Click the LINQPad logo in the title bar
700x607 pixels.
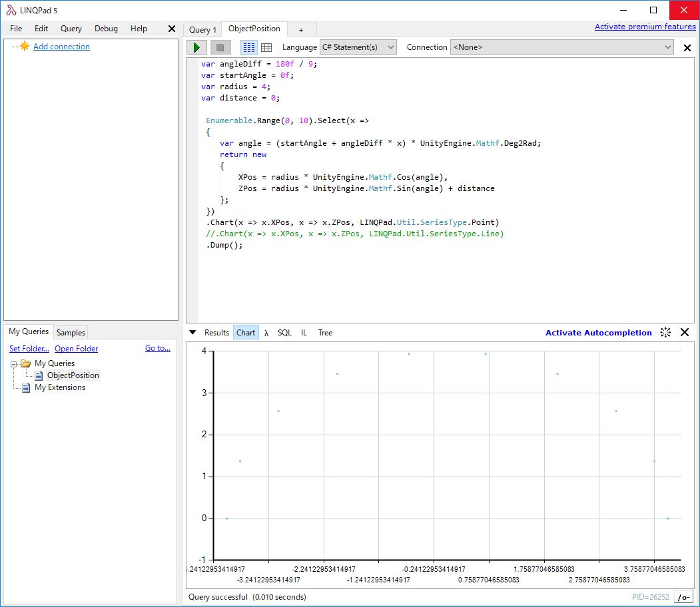tap(9, 9)
